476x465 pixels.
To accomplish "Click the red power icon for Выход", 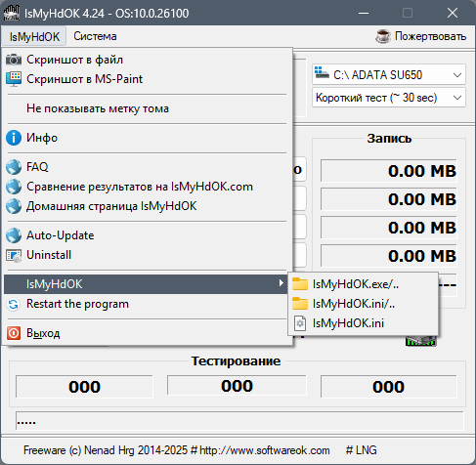I will [14, 333].
